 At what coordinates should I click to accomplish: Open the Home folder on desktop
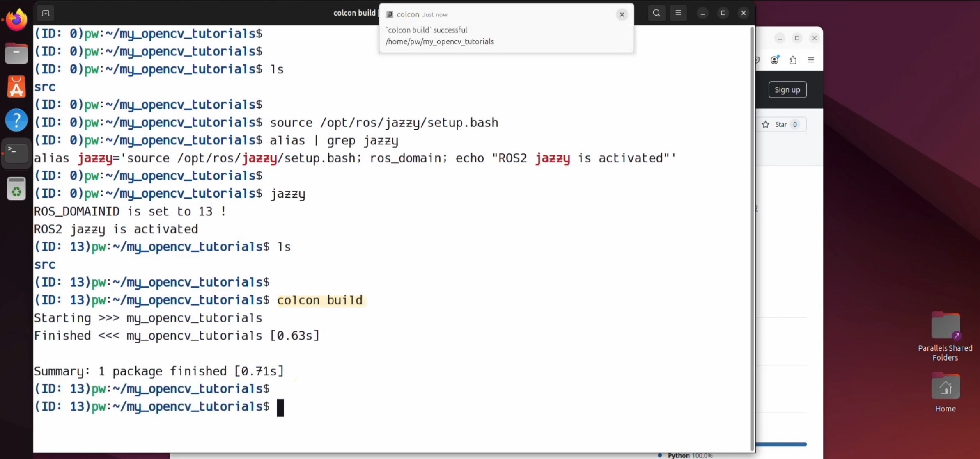tap(946, 387)
